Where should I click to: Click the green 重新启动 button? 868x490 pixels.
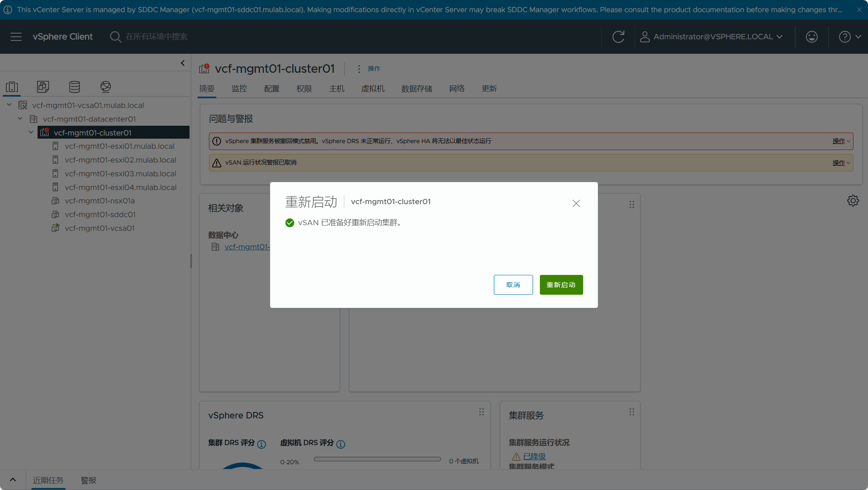pos(561,285)
